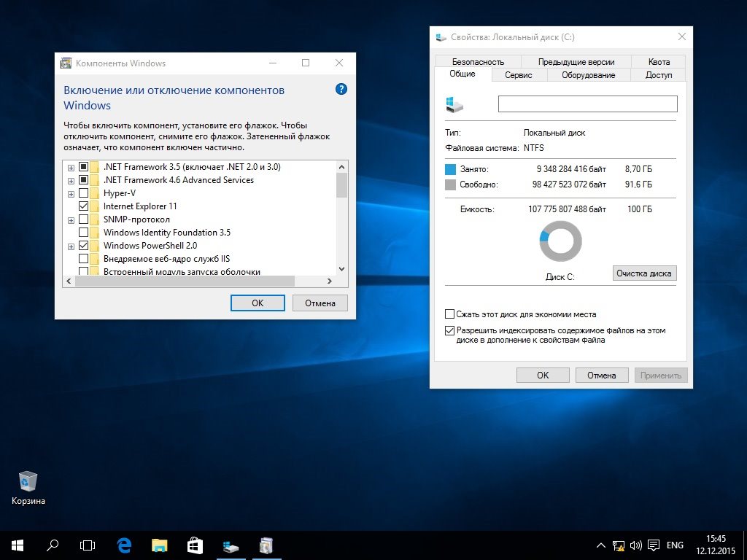Open the Предыдущие версии tab
Image resolution: width=747 pixels, height=560 pixels.
576,62
